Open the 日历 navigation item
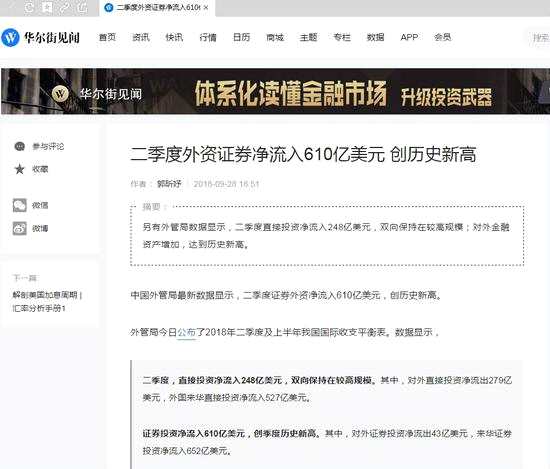 [242, 37]
